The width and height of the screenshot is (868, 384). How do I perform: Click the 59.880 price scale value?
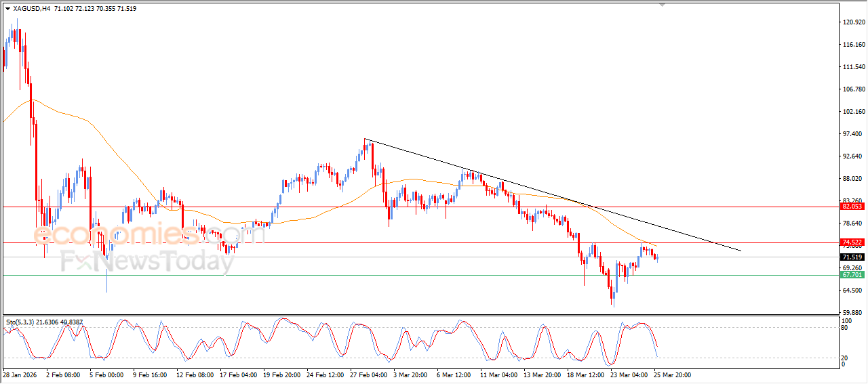[x=852, y=313]
